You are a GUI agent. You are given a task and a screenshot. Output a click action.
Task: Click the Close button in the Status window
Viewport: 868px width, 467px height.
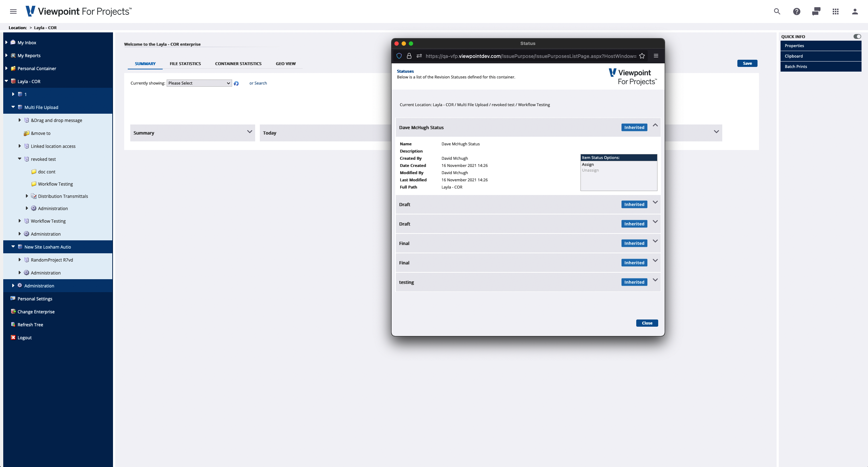pyautogui.click(x=647, y=323)
